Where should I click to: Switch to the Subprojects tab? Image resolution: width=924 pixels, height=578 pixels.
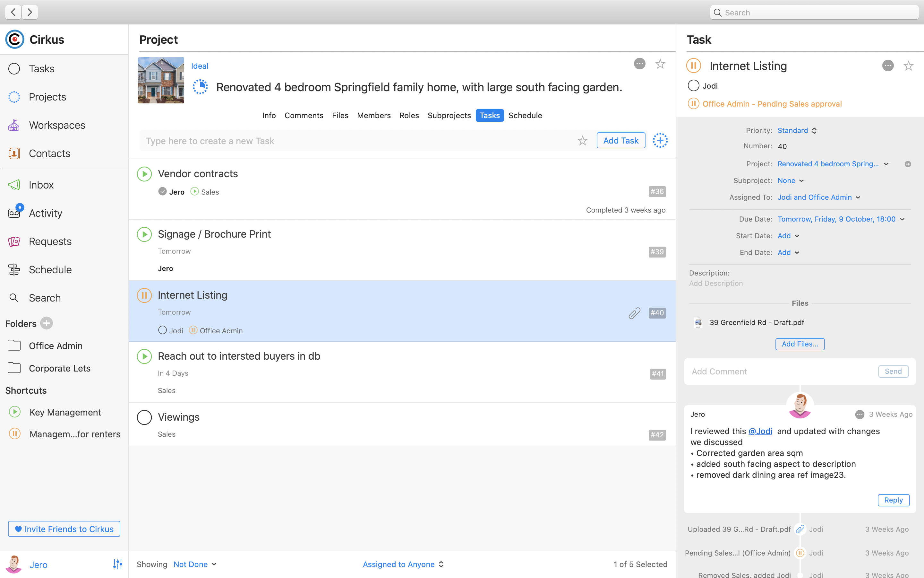click(449, 116)
